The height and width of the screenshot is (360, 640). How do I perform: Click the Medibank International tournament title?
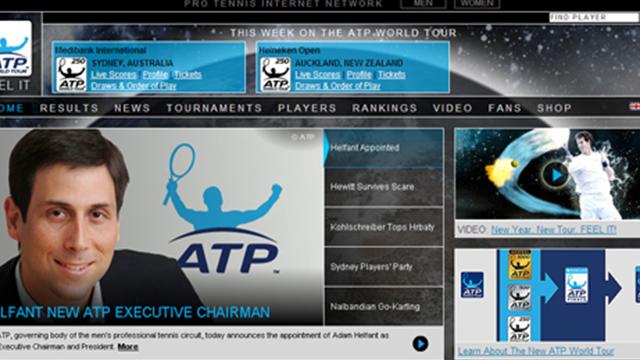[x=100, y=51]
